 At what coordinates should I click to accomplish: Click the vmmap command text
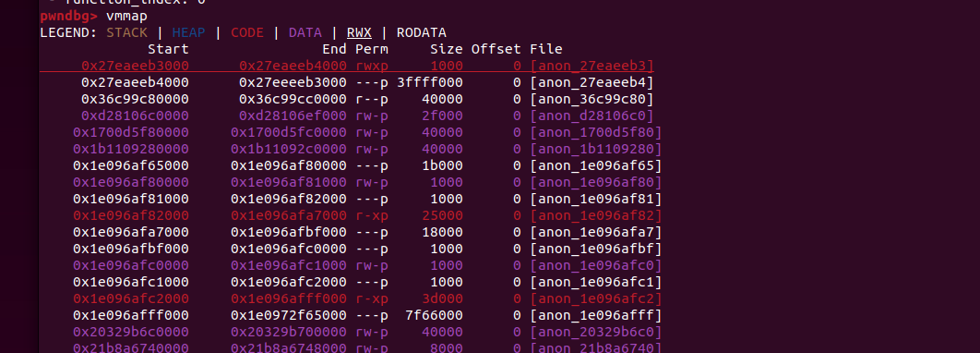(x=126, y=17)
